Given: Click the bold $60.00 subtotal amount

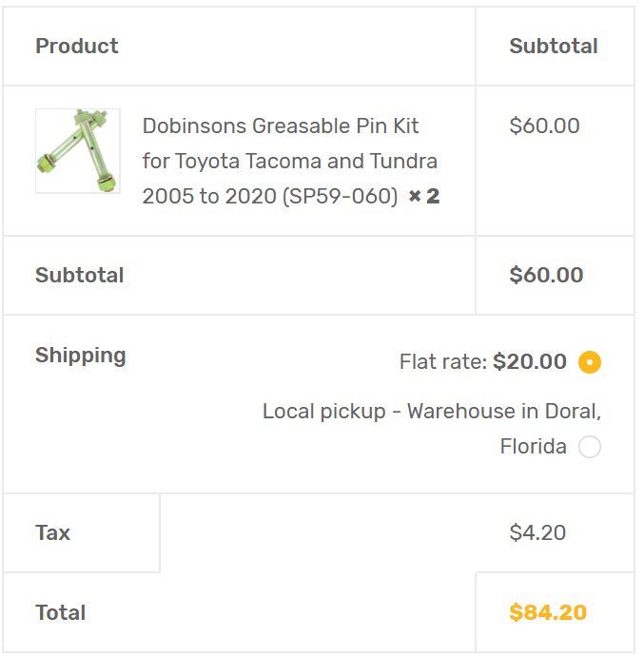Looking at the screenshot, I should click(x=546, y=275).
